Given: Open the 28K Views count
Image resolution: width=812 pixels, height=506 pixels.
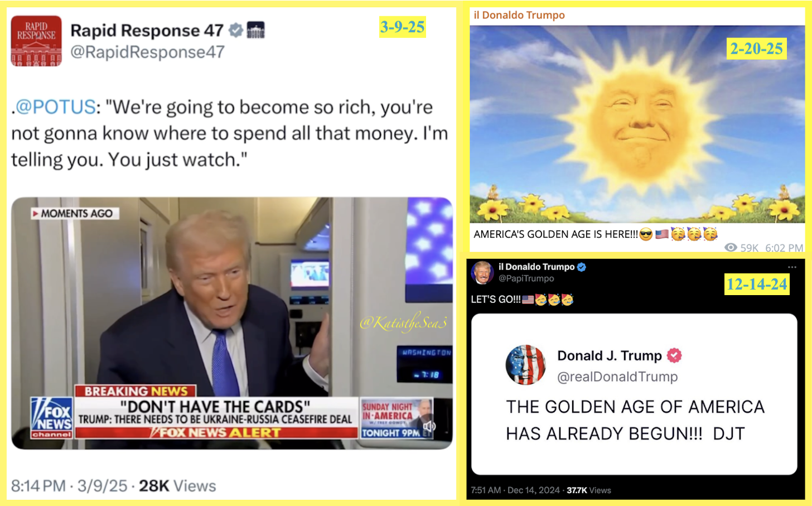Looking at the screenshot, I should coord(177,486).
